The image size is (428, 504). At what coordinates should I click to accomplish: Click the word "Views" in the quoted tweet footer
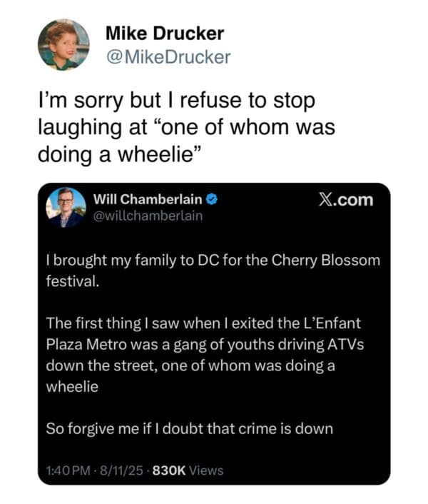click(206, 470)
